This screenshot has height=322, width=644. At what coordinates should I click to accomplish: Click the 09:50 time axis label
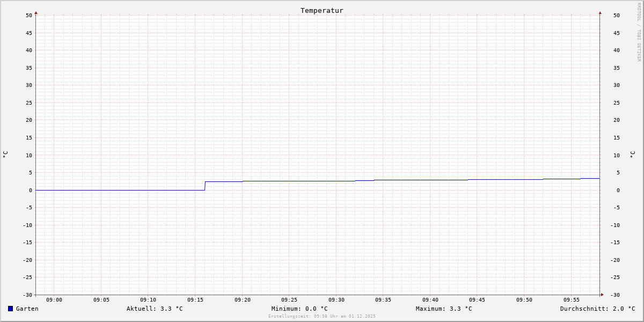click(524, 300)
